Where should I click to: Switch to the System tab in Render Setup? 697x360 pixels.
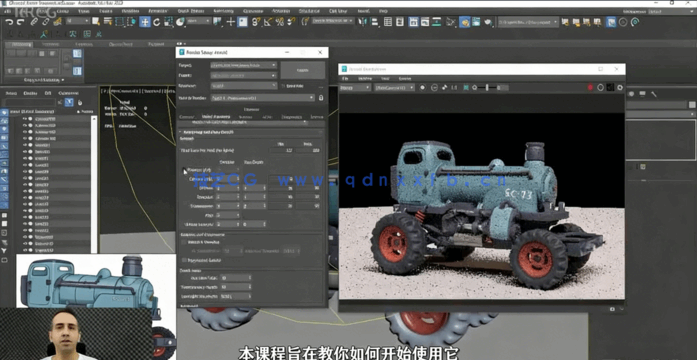click(x=316, y=117)
